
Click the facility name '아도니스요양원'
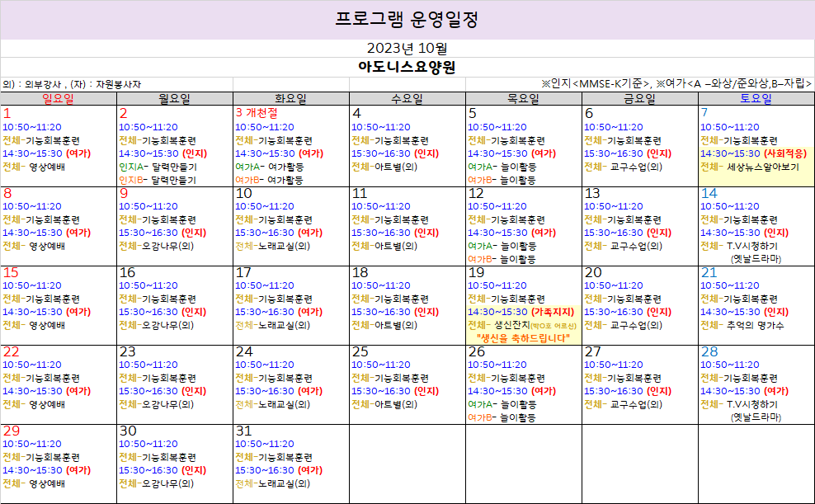[x=407, y=67]
